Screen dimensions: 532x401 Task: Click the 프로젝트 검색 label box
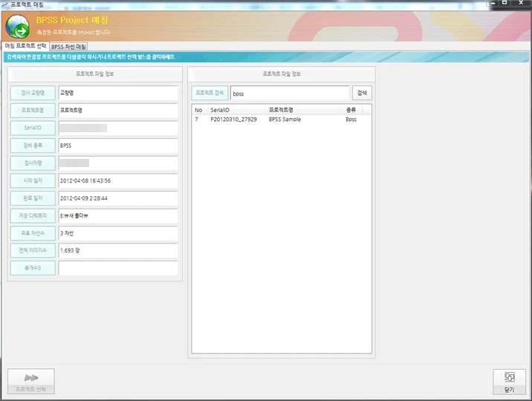point(210,93)
